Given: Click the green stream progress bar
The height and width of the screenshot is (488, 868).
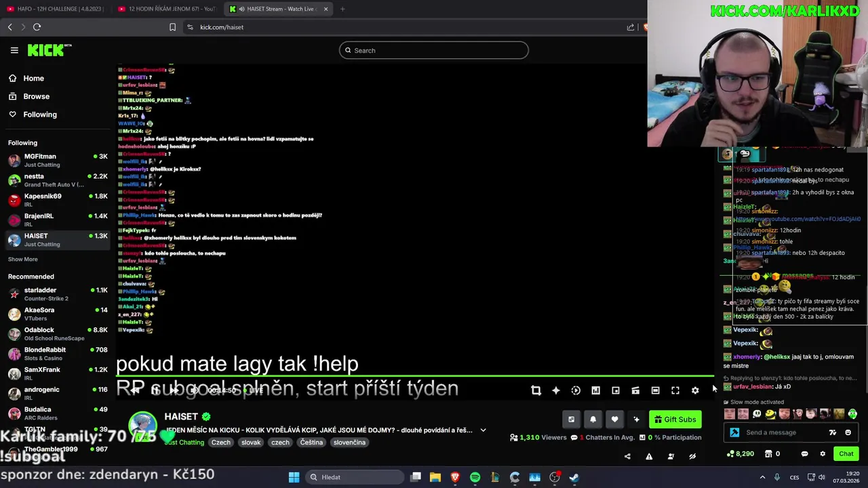Looking at the screenshot, I should 415,375.
